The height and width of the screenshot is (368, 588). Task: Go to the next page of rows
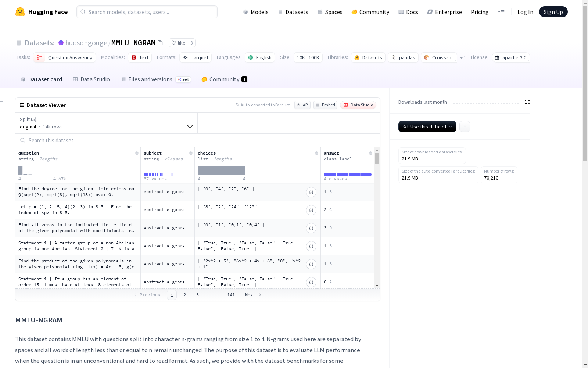pos(253,295)
